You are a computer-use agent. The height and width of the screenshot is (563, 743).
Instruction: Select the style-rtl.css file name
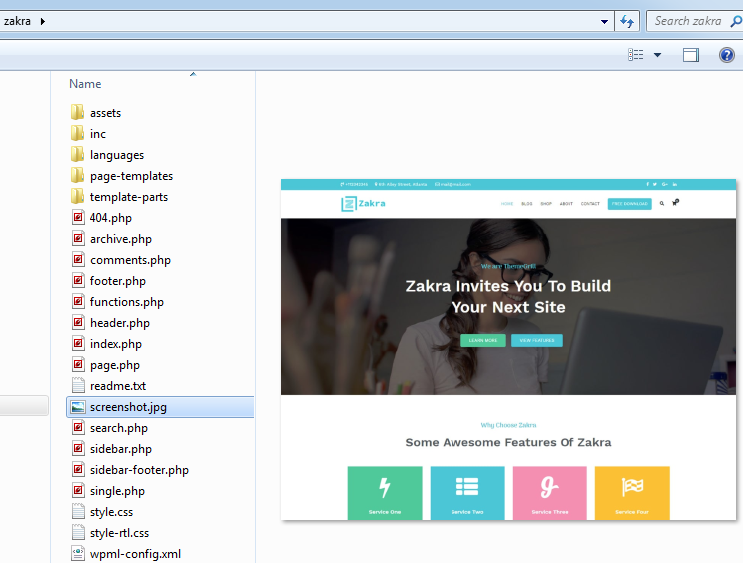[x=119, y=533]
